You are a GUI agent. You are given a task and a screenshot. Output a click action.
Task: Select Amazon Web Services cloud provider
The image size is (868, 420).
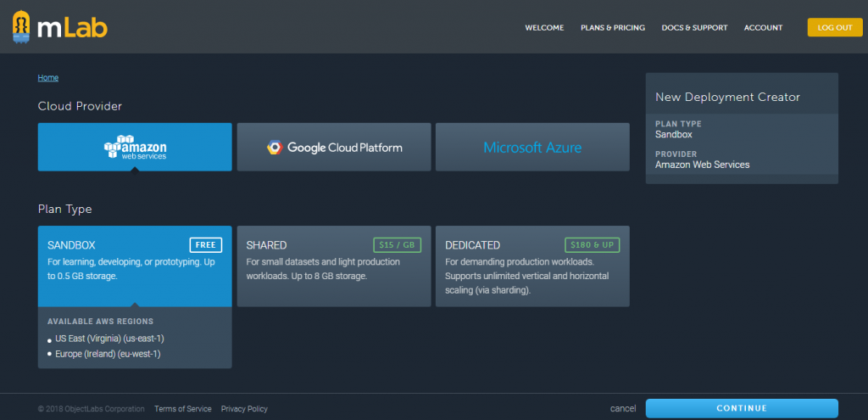[135, 147]
